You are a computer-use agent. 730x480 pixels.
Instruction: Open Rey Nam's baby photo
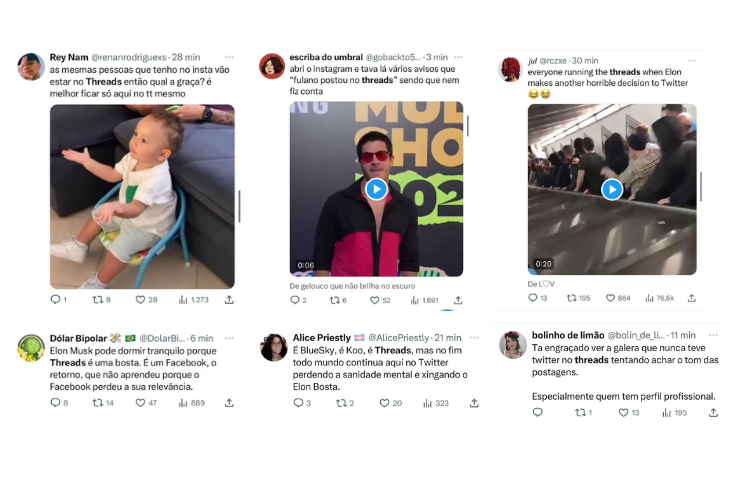(142, 196)
